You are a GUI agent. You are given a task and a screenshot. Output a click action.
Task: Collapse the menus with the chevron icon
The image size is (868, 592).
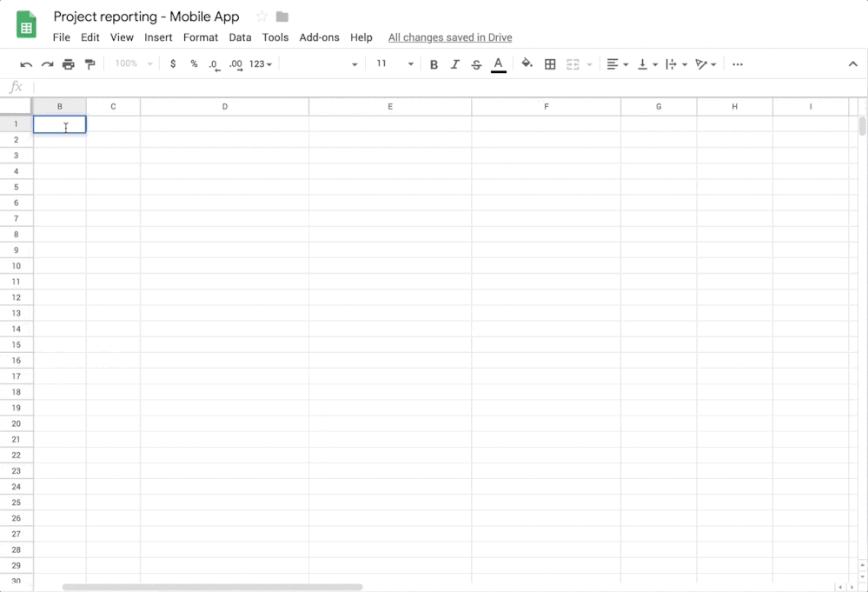pyautogui.click(x=852, y=64)
